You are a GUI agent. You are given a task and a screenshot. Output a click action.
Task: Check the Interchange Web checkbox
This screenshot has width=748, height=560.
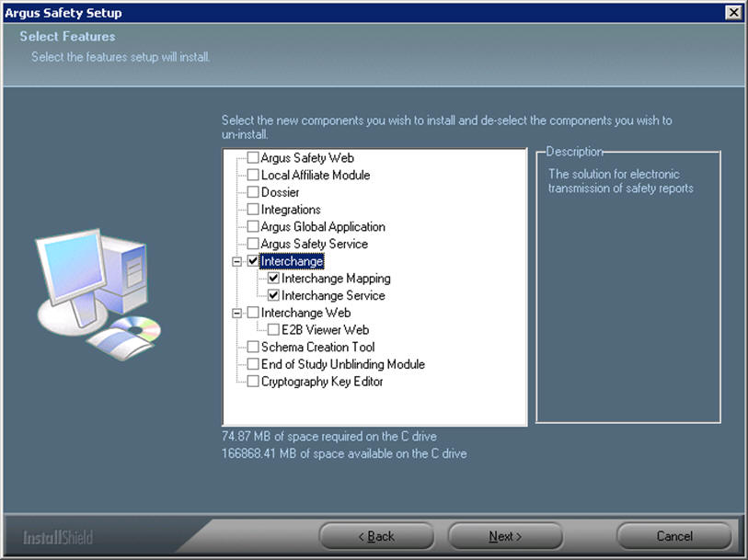253,313
